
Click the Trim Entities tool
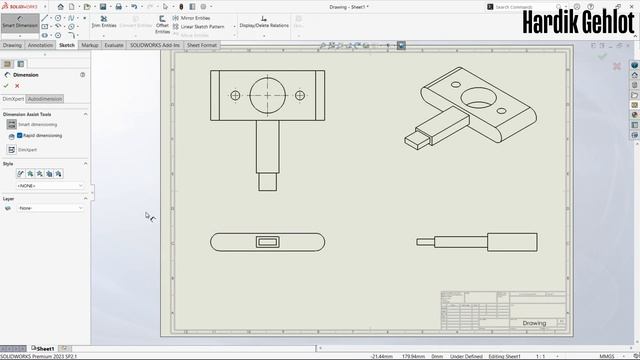coord(104,22)
